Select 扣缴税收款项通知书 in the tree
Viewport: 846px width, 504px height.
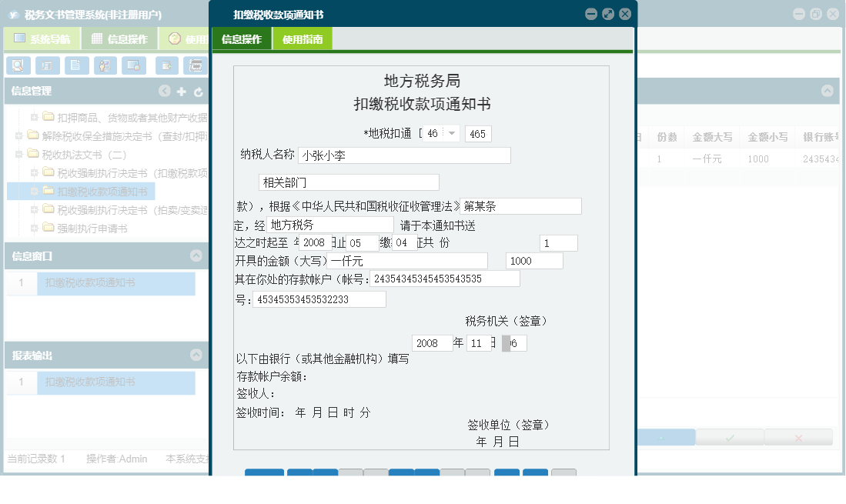(102, 192)
